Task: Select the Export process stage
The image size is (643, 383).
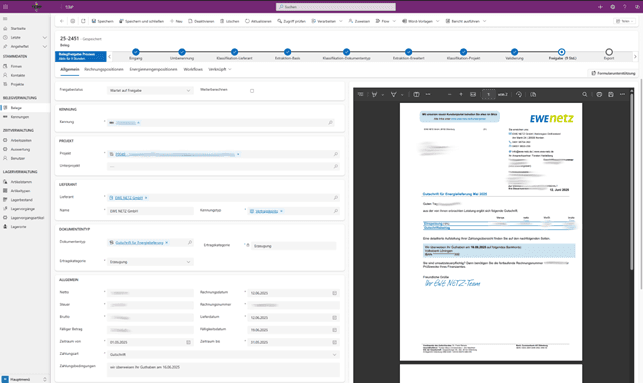Action: tap(609, 52)
